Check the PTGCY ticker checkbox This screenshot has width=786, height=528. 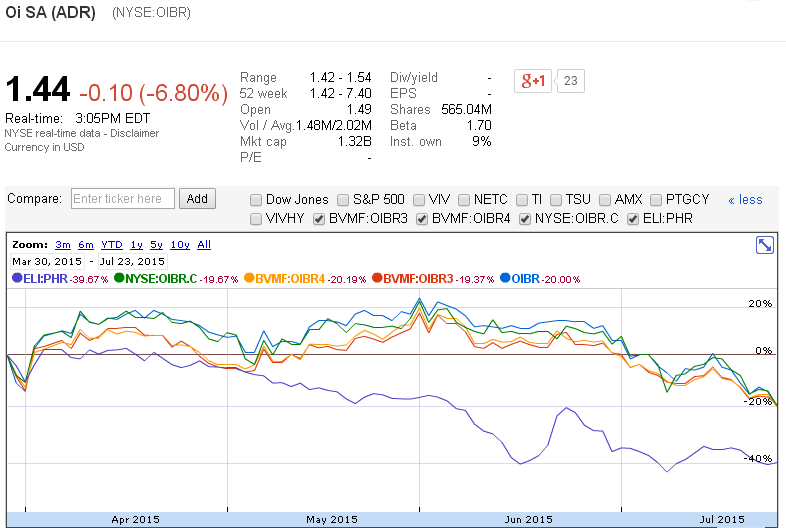656,200
